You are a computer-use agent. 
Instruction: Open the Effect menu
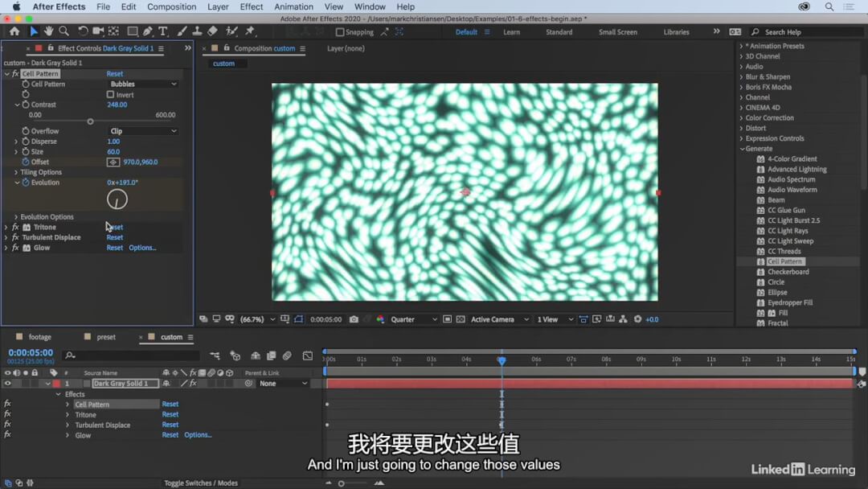click(x=252, y=6)
